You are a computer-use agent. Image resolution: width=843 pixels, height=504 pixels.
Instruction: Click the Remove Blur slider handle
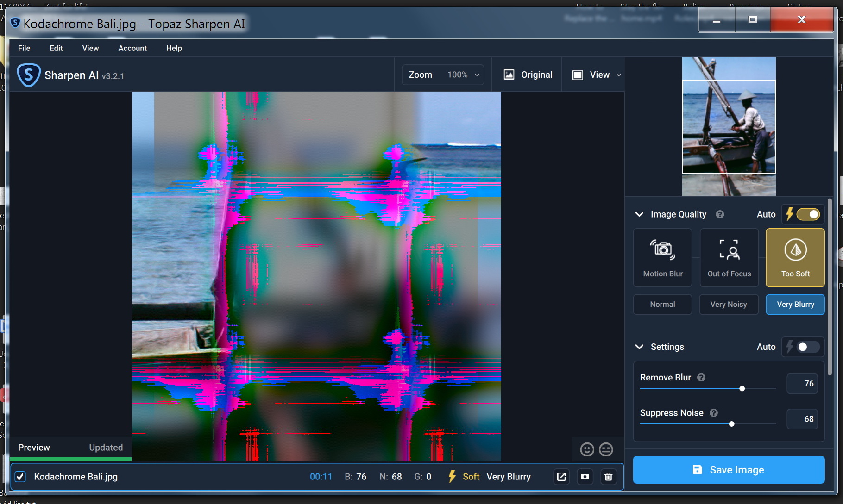click(742, 389)
